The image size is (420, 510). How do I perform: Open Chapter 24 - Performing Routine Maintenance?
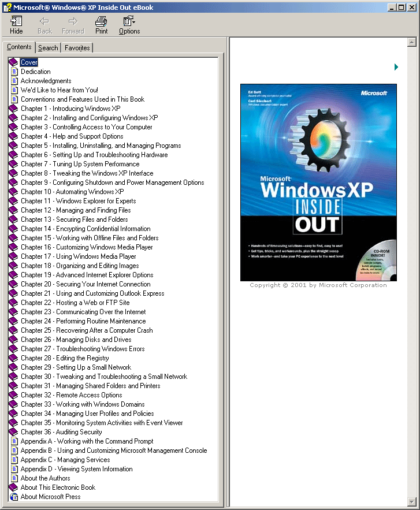(83, 321)
